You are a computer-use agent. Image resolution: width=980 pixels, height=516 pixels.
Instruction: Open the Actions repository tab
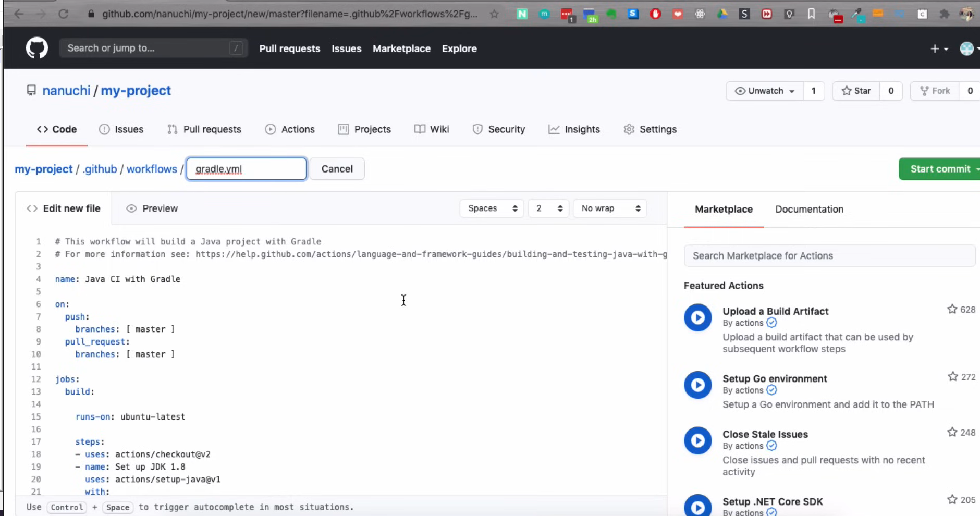290,129
